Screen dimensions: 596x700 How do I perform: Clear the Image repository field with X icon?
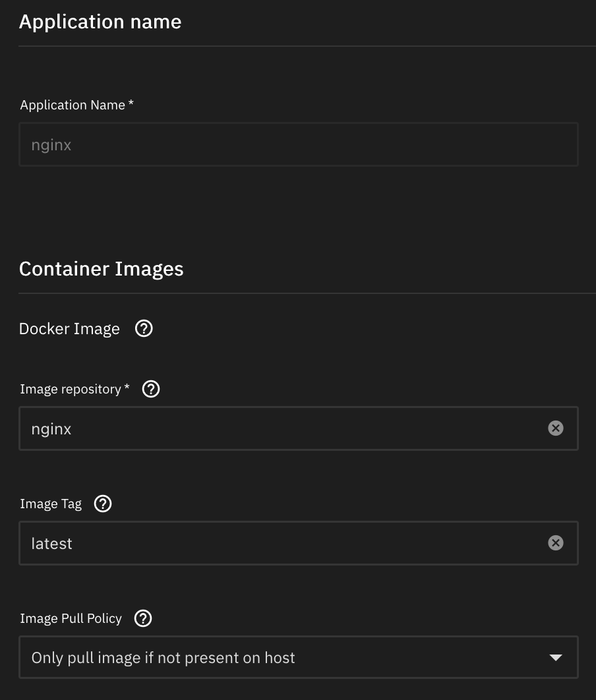pyautogui.click(x=556, y=428)
